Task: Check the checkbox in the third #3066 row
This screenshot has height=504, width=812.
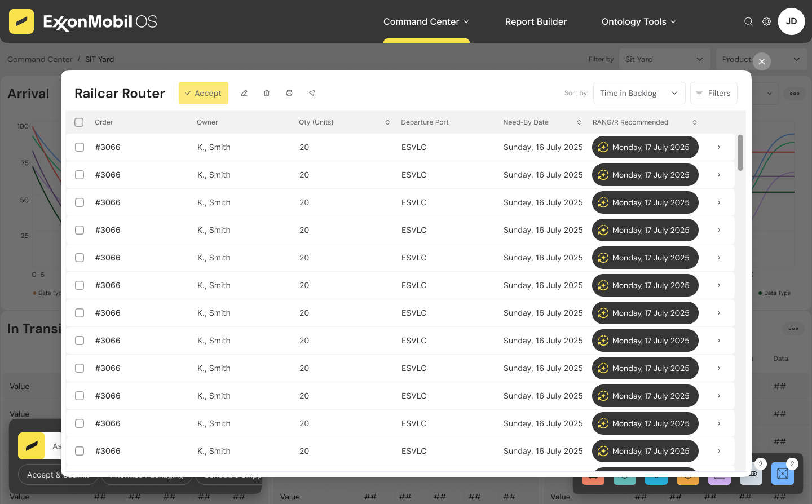Action: (x=80, y=202)
